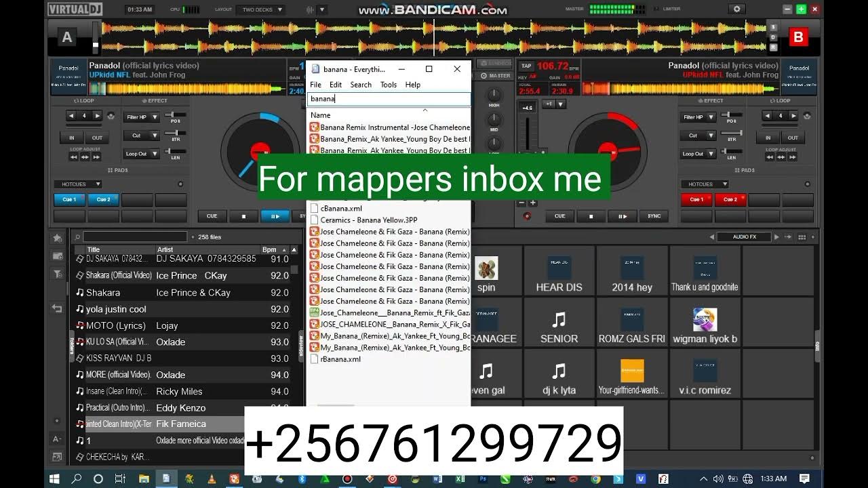Click left deck play/pause button
This screenshot has width=868, height=488.
(275, 216)
